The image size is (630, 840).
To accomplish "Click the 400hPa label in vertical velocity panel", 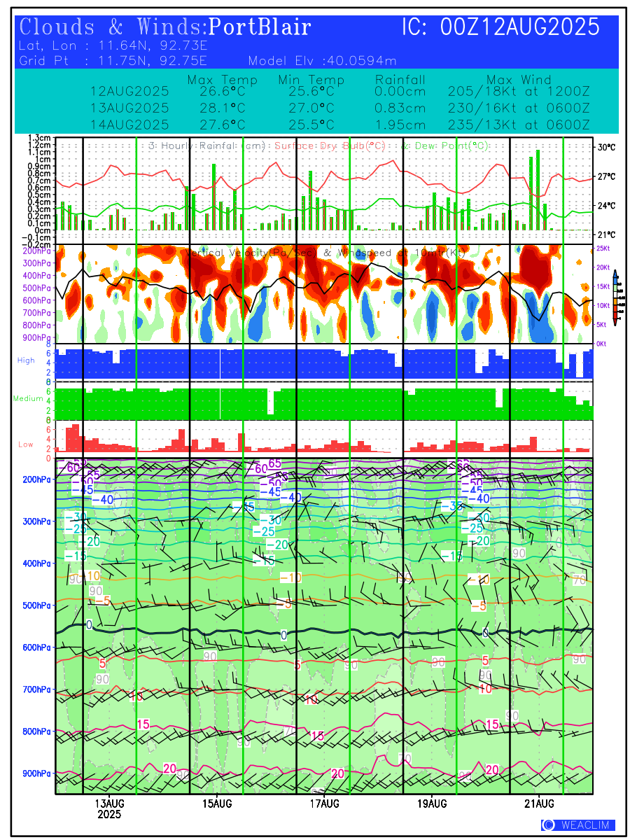I will pyautogui.click(x=38, y=276).
